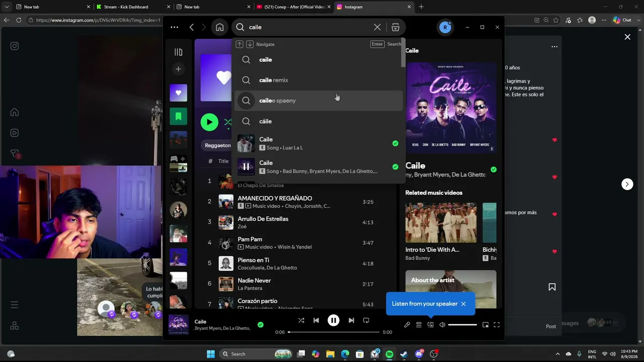This screenshot has width=644, height=362.
Task: Open the Spotify Browse icon
Action: pyautogui.click(x=395, y=27)
